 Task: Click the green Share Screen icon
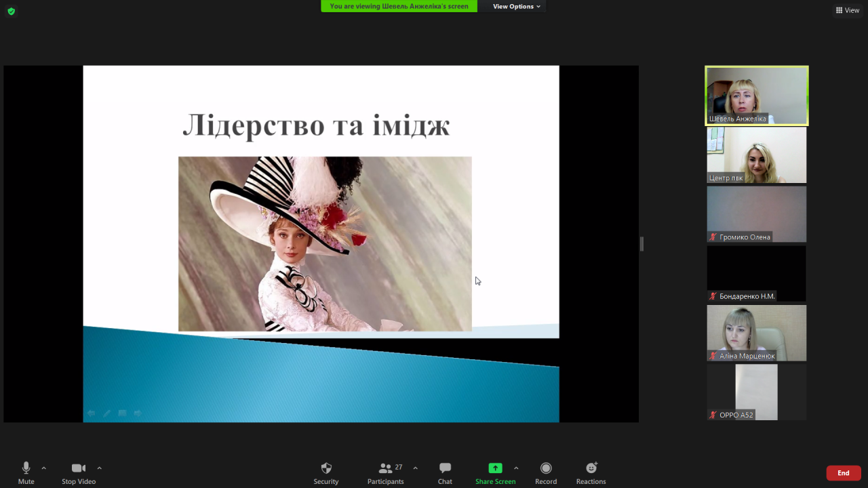[x=495, y=468]
